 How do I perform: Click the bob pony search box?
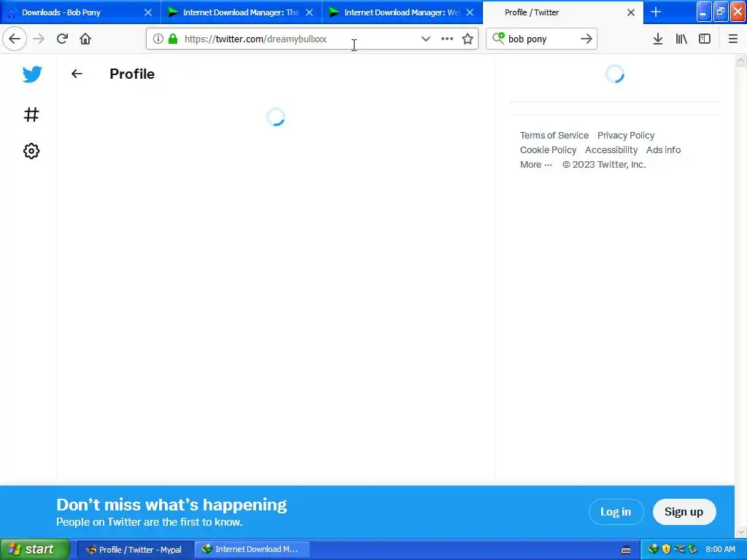(x=542, y=39)
